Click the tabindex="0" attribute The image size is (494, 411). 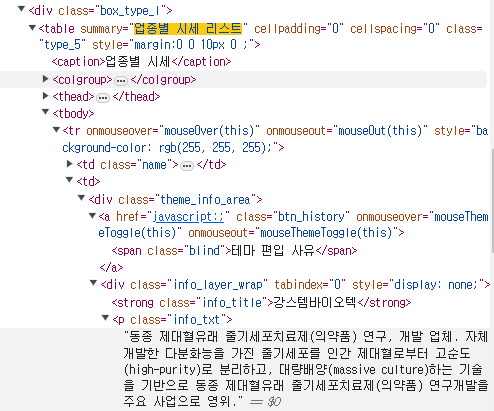[x=310, y=285]
